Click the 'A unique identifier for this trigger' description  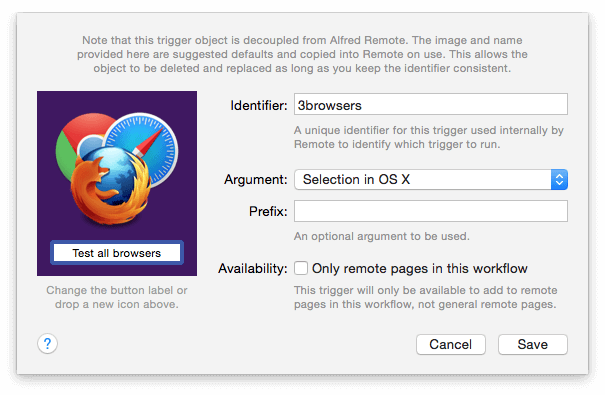pyautogui.click(x=429, y=137)
